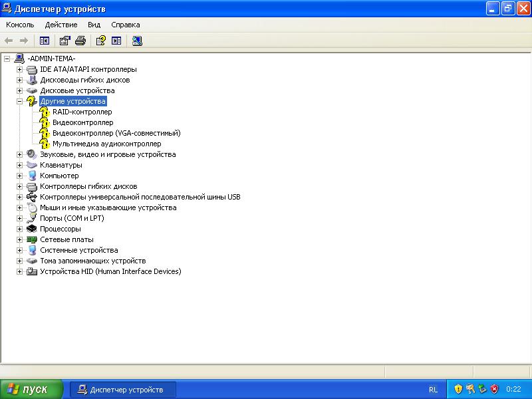
Task: Select Мыши и иные указывающие устройства
Action: (x=108, y=207)
